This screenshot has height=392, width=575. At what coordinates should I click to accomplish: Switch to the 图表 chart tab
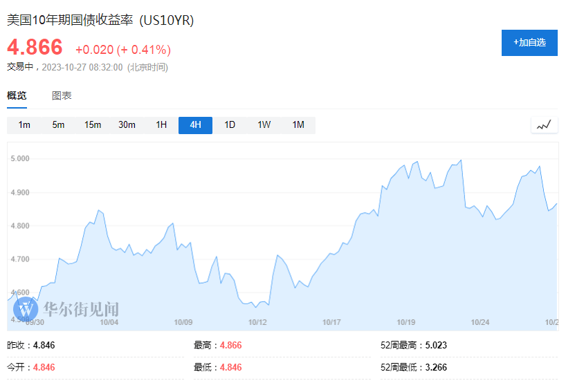(62, 96)
